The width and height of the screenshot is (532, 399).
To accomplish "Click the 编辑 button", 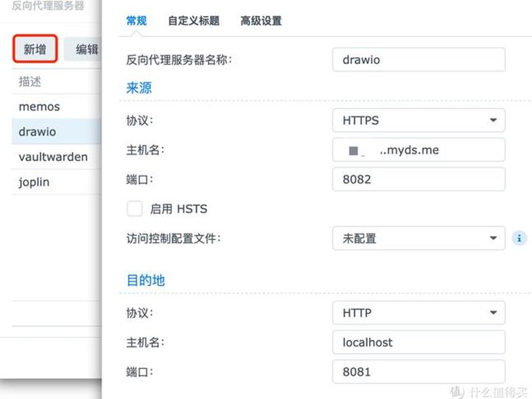I will click(x=82, y=49).
